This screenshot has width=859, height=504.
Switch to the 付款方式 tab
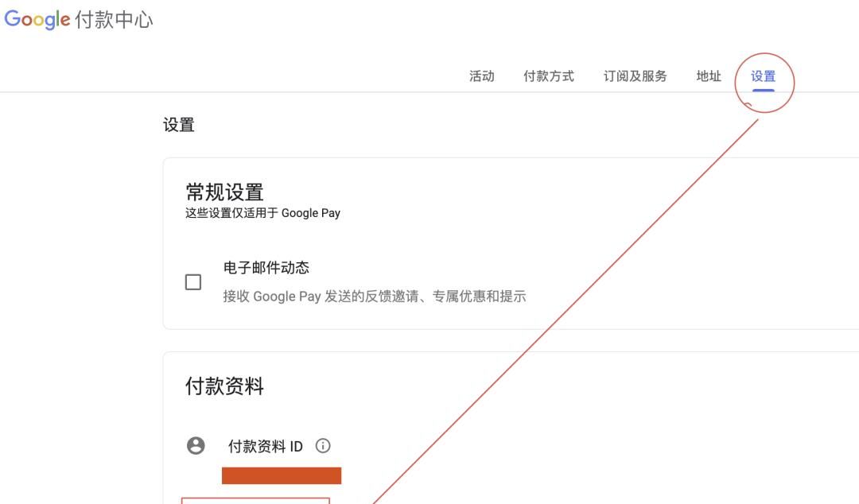pyautogui.click(x=548, y=76)
